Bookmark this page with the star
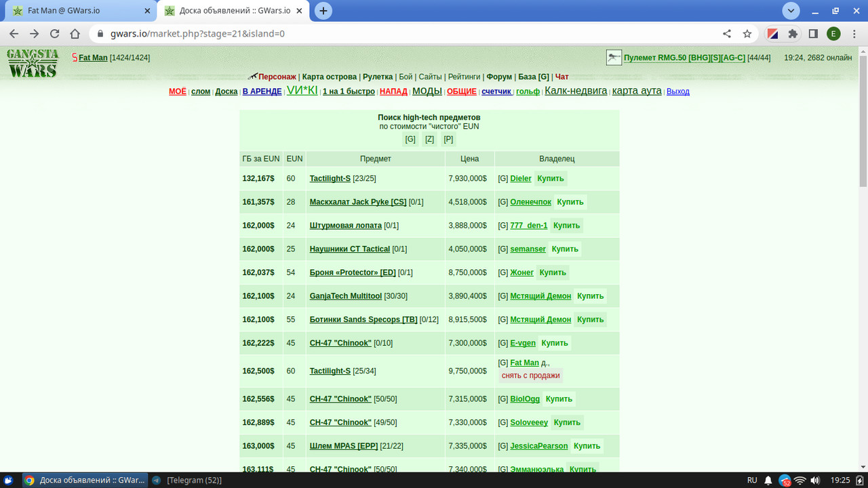The width and height of the screenshot is (868, 488). click(x=747, y=33)
